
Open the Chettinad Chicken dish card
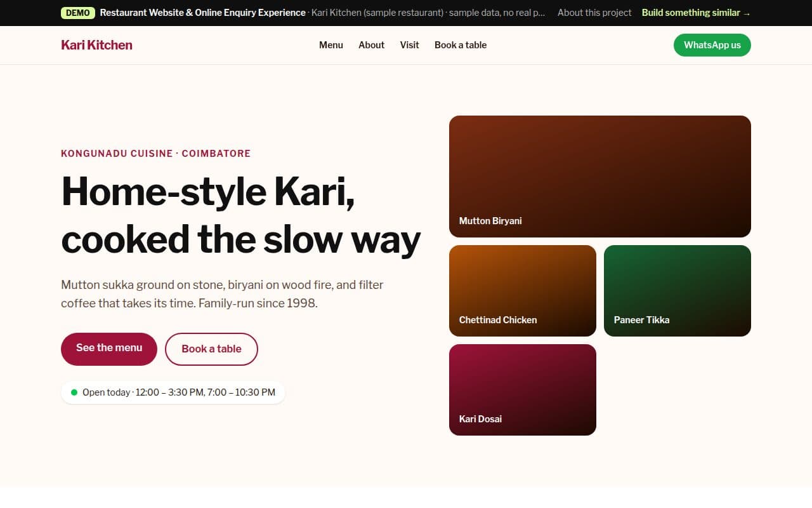point(523,291)
